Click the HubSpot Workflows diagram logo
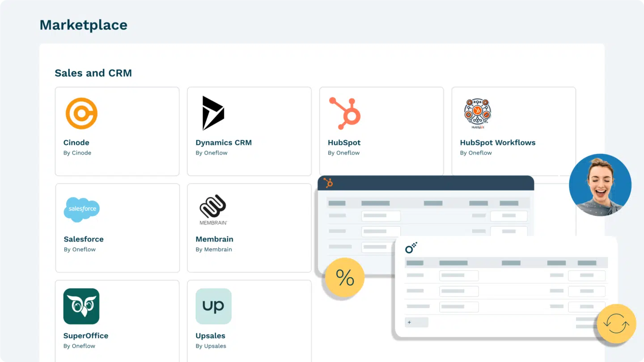Viewport: 644px width, 362px height. [478, 114]
